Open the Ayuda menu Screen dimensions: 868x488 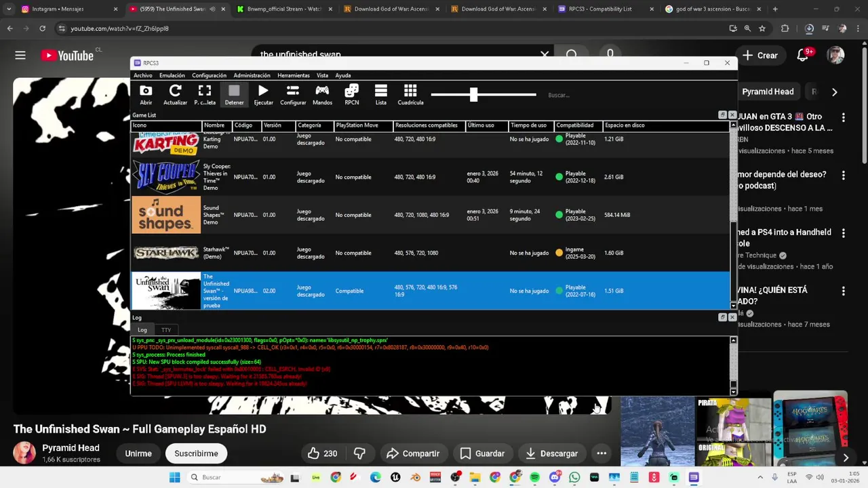click(x=343, y=75)
